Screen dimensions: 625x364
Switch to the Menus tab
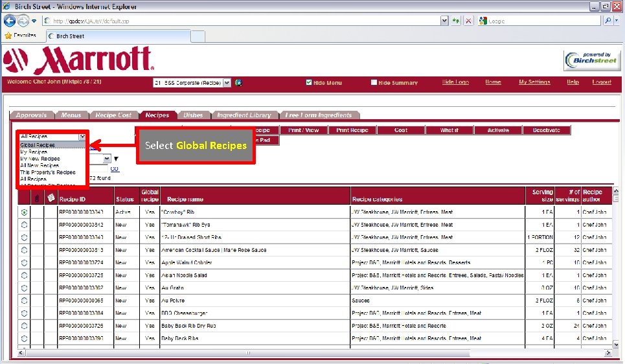(71, 115)
